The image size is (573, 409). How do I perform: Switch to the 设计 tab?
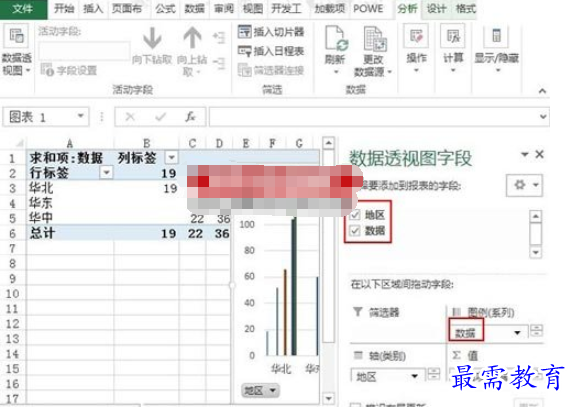coord(436,8)
